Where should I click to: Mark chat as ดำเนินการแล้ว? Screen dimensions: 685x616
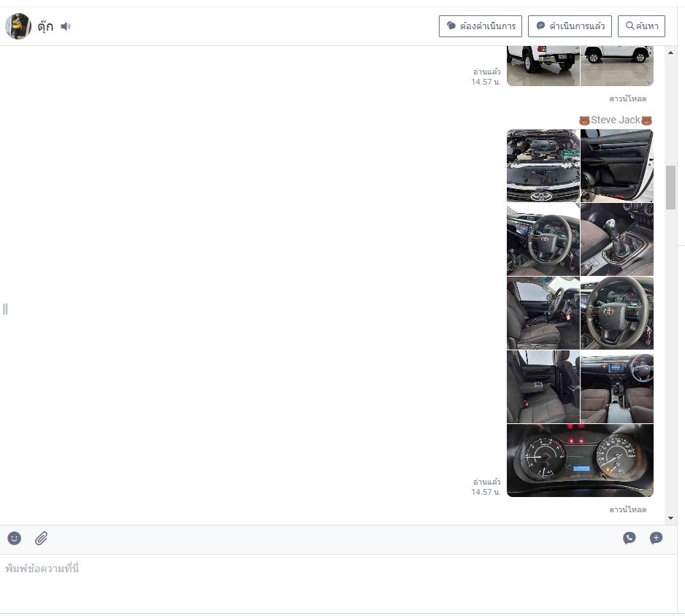[570, 26]
